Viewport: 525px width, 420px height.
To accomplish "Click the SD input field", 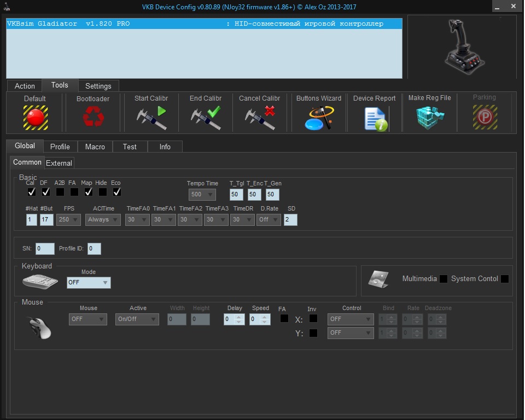I will coord(290,220).
